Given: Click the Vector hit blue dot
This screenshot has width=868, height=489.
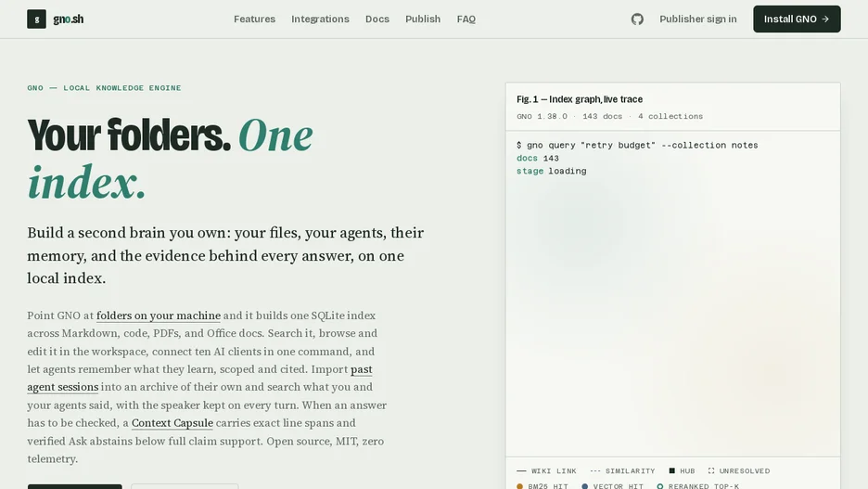Looking at the screenshot, I should coord(584,486).
